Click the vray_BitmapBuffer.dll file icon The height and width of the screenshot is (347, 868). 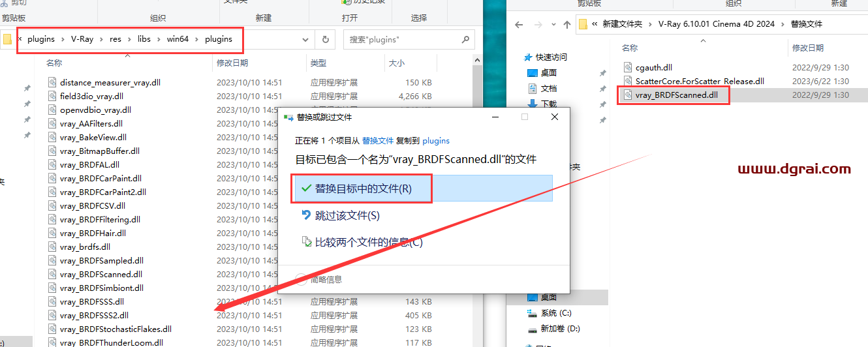(52, 151)
